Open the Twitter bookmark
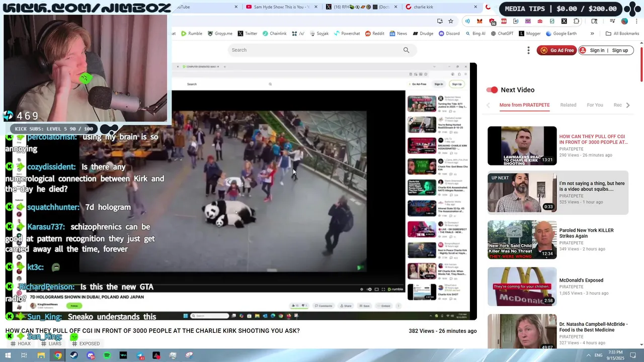This screenshot has width=644, height=362. [248, 34]
